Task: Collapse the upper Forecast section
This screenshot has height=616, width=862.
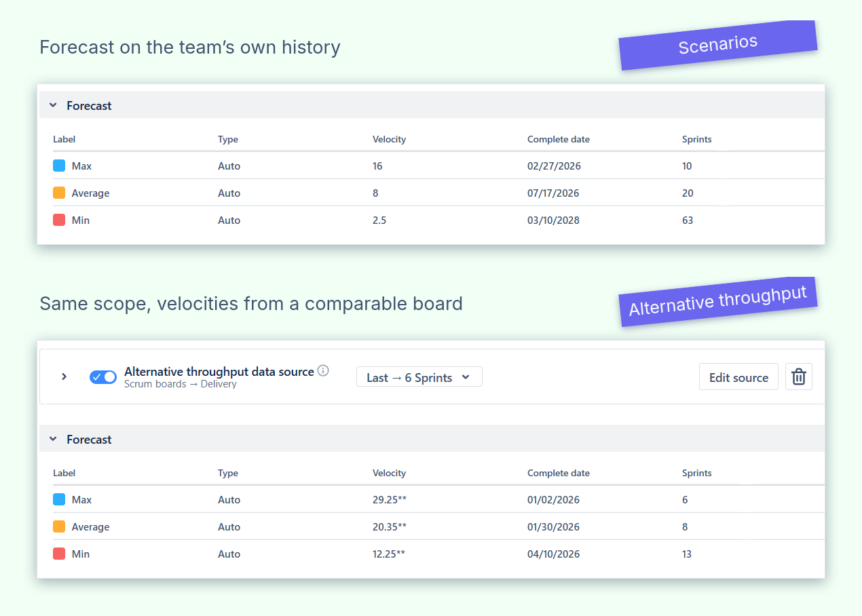Action: (53, 105)
